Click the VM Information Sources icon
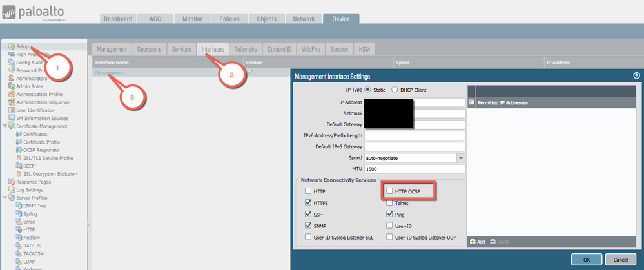The width and height of the screenshot is (644, 270). click(x=12, y=118)
